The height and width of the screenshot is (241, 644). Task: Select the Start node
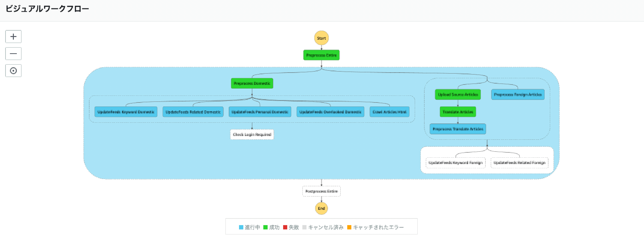pyautogui.click(x=321, y=38)
